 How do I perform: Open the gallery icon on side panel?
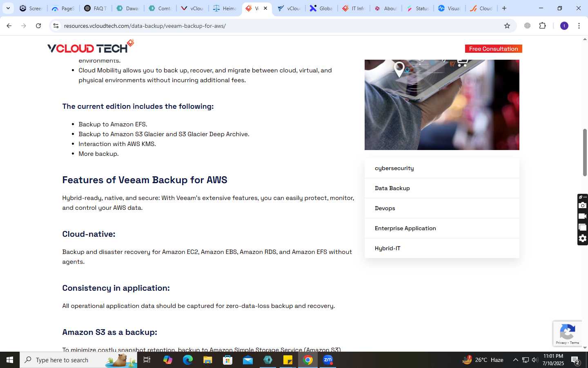[583, 227]
